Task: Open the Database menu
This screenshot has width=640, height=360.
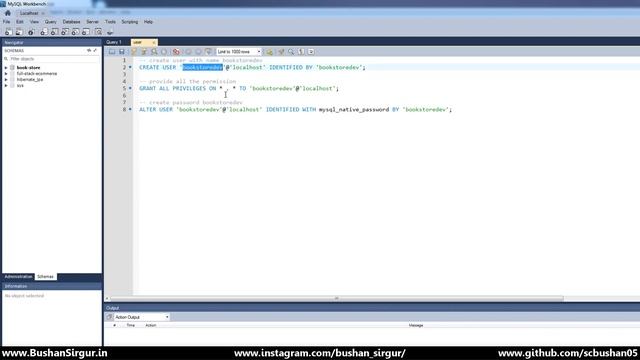Action: pos(71,22)
